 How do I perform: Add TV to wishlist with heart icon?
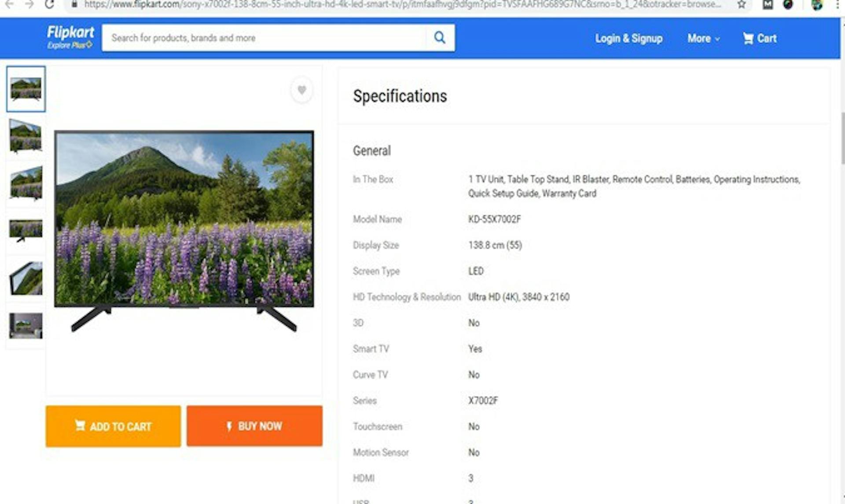pyautogui.click(x=302, y=90)
